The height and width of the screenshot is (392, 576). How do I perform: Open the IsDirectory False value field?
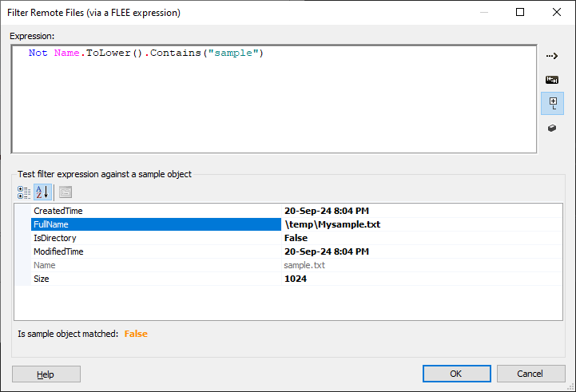(x=422, y=238)
